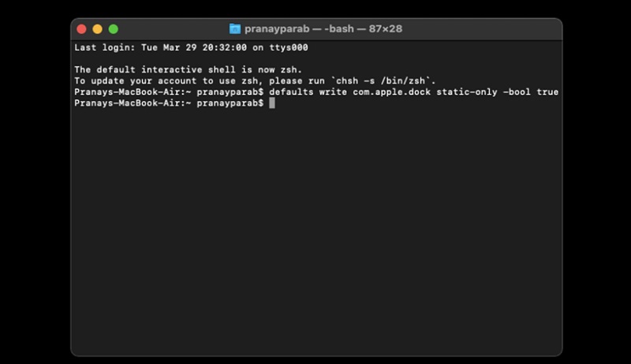Image resolution: width=631 pixels, height=364 pixels.
Task: Click the window title "pranayparab — -bash — 87×28"
Action: coord(323,29)
